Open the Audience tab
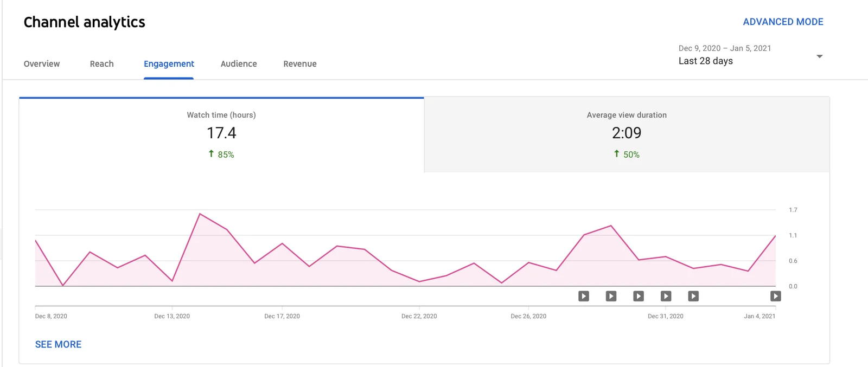The image size is (868, 367). (x=239, y=64)
